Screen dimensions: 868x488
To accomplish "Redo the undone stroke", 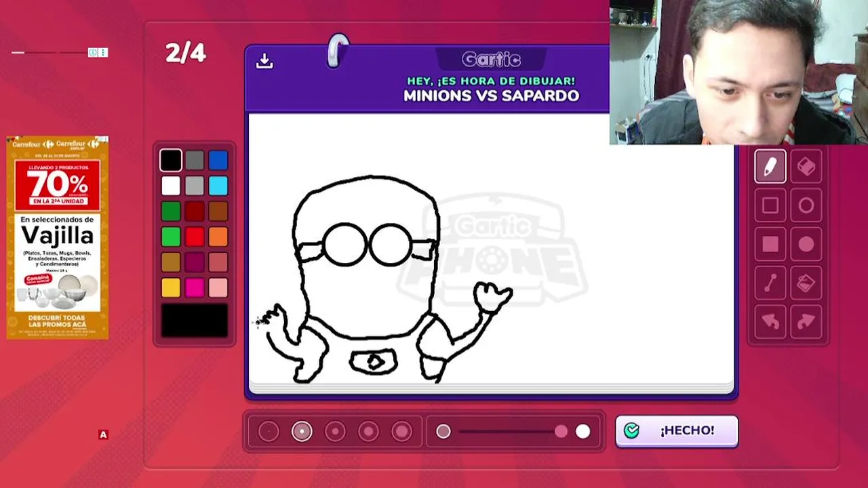I will (x=806, y=321).
